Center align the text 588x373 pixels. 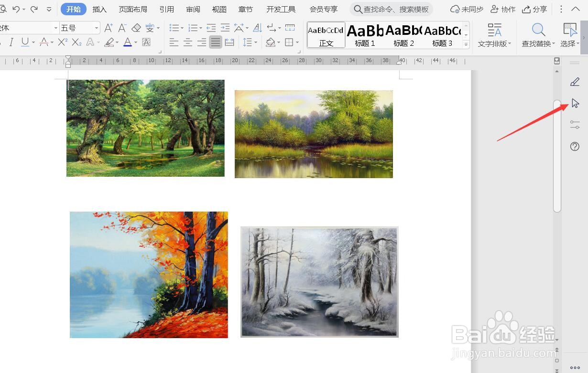[x=188, y=43]
